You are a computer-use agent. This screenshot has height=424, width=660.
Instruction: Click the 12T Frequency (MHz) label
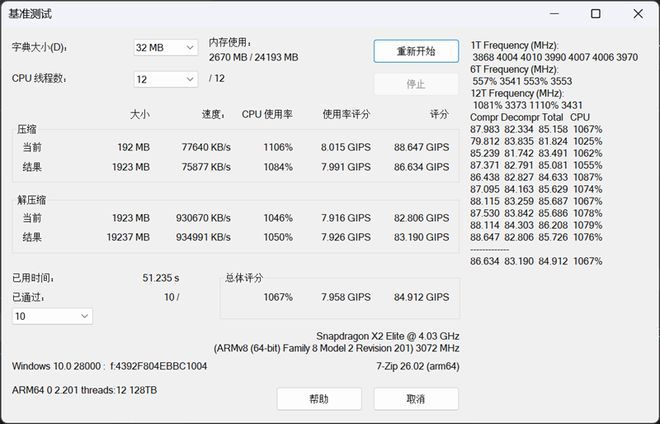click(x=517, y=93)
